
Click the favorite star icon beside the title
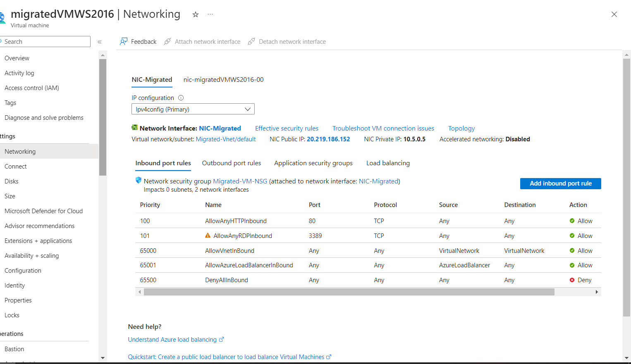(196, 14)
